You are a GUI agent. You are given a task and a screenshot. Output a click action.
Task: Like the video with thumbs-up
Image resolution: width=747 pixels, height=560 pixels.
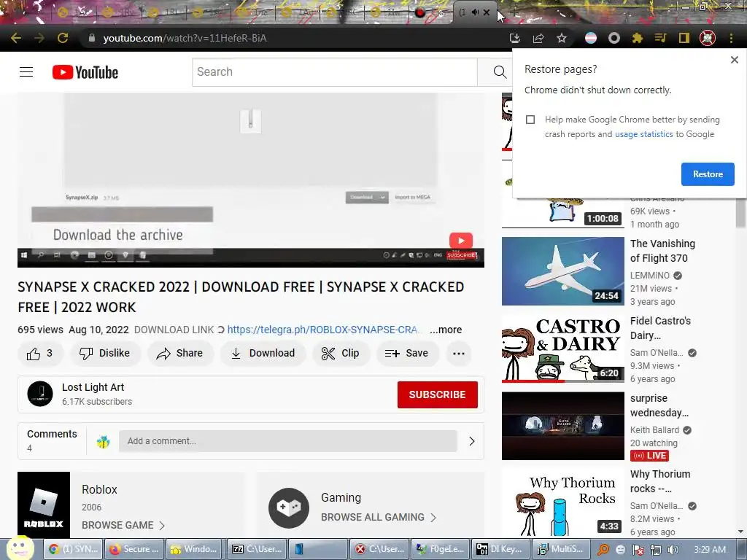(40, 354)
